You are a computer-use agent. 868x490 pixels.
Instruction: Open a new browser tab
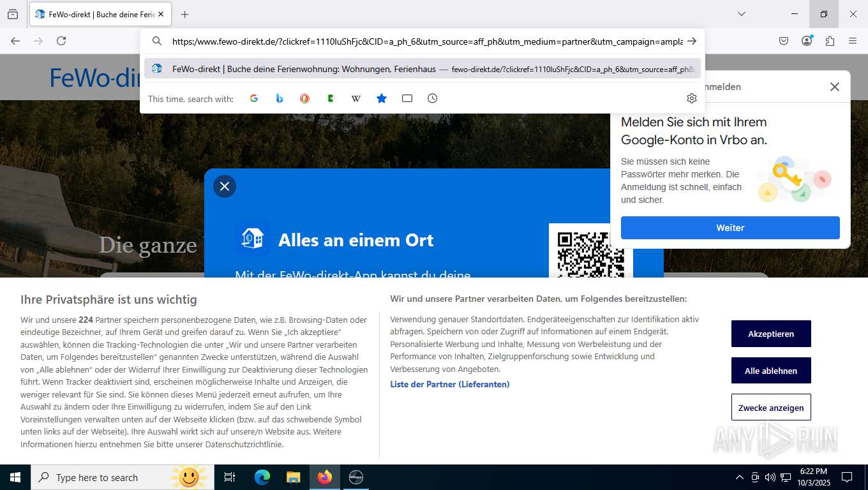pyautogui.click(x=184, y=14)
